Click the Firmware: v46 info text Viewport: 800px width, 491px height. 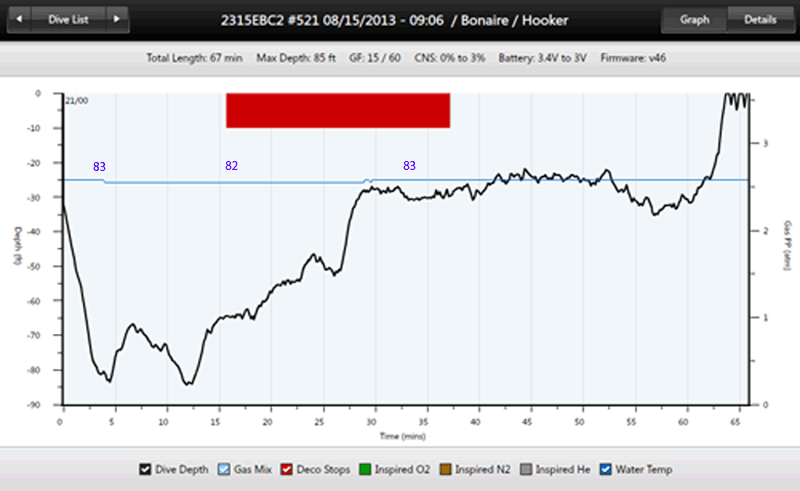point(634,59)
